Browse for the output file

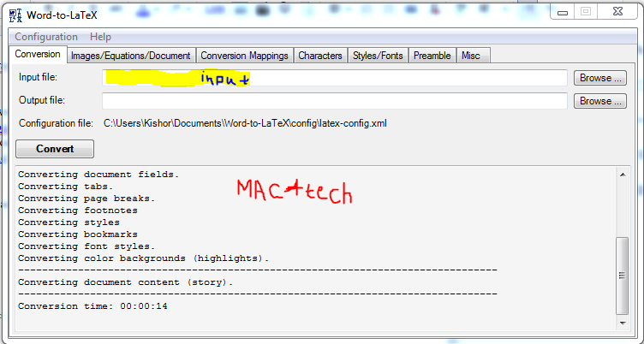(600, 101)
